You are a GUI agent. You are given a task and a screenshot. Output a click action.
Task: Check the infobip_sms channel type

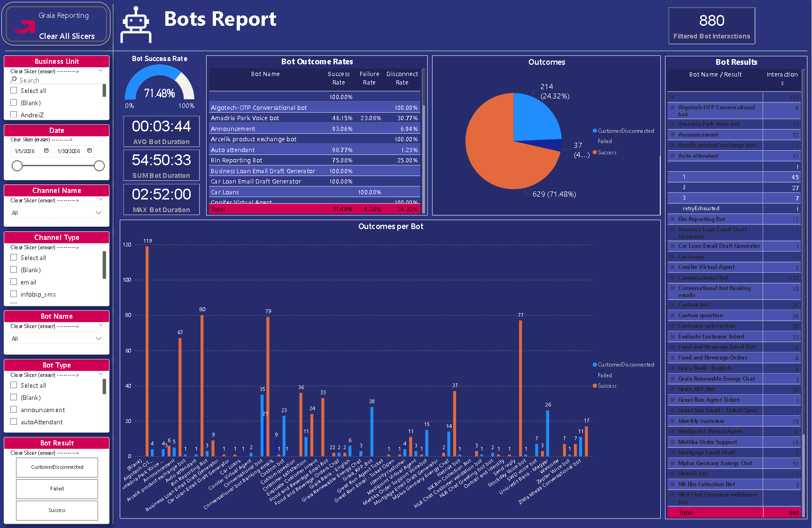(14, 294)
